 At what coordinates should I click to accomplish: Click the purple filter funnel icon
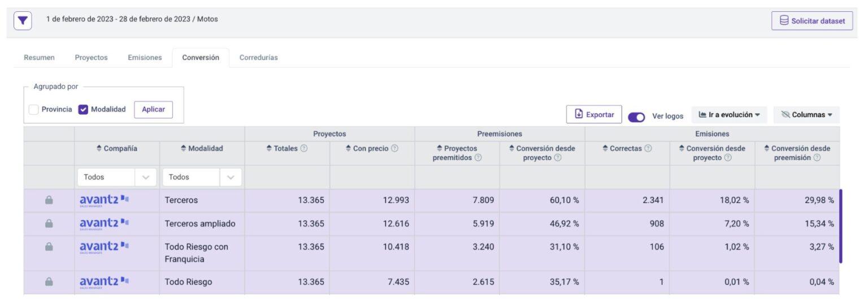click(22, 21)
